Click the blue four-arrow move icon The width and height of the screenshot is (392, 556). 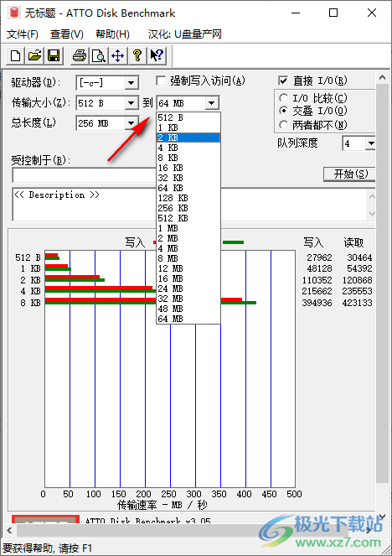[x=117, y=55]
